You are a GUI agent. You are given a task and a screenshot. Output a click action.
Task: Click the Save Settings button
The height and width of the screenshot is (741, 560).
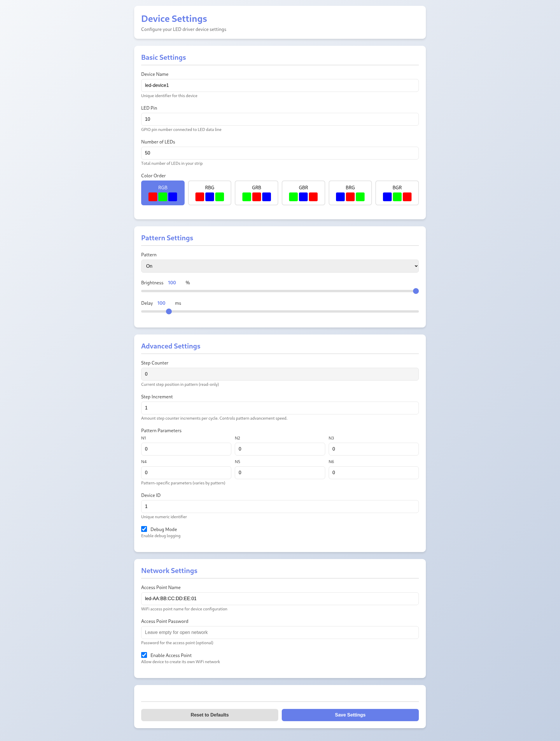(350, 715)
